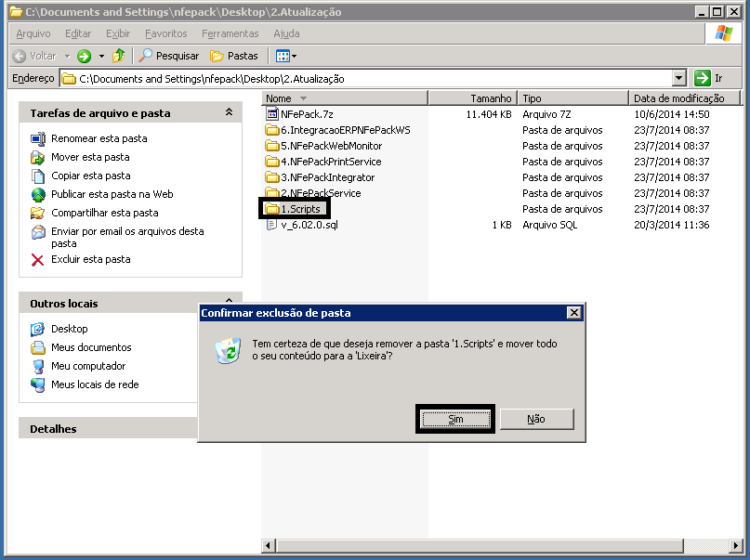This screenshot has width=750, height=560.
Task: Open the Favoritos menu
Action: (165, 33)
